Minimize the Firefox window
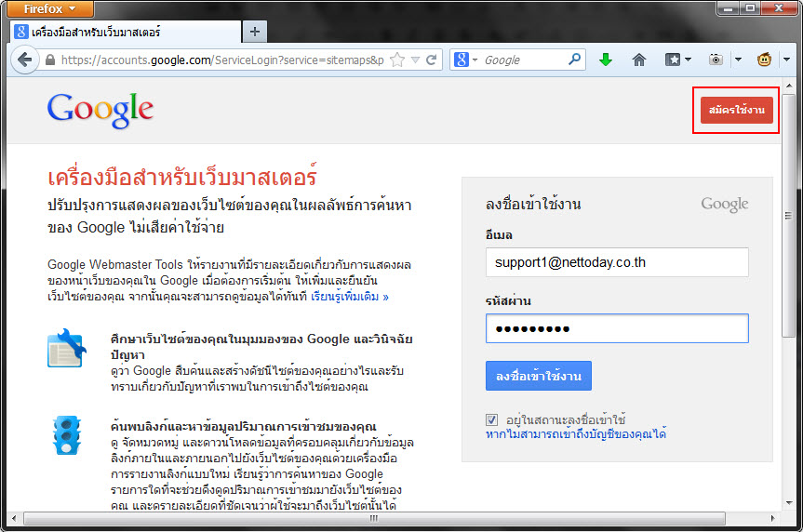The width and height of the screenshot is (803, 532). click(x=728, y=8)
